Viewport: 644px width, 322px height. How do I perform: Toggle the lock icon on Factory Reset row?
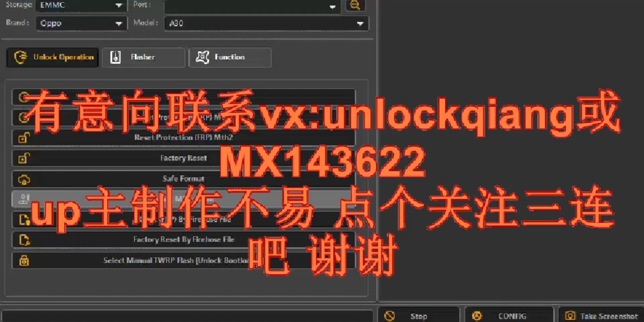coord(24,158)
